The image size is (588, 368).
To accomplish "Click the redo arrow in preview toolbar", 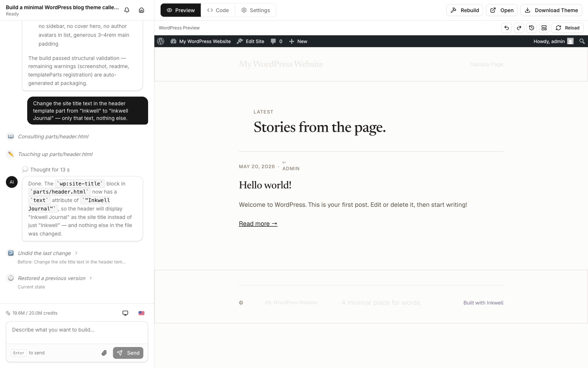I will [x=519, y=28].
